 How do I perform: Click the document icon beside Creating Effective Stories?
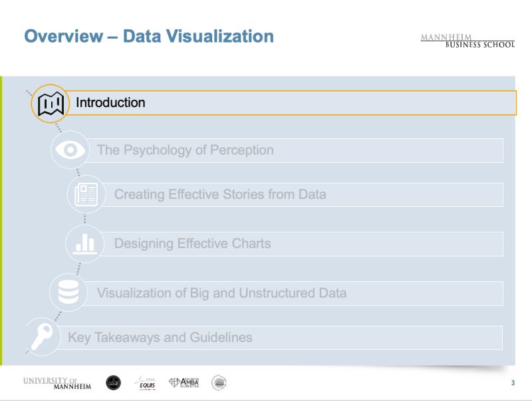(x=85, y=194)
